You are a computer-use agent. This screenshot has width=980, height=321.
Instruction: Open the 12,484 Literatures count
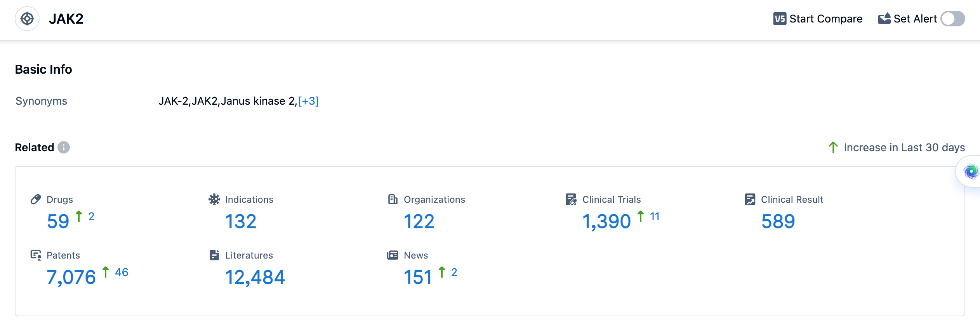(255, 277)
